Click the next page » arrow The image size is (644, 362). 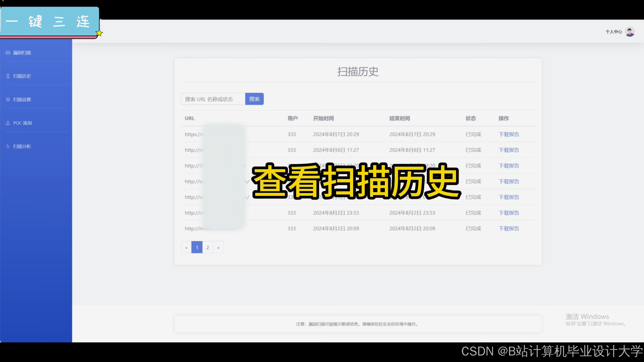pyautogui.click(x=218, y=248)
